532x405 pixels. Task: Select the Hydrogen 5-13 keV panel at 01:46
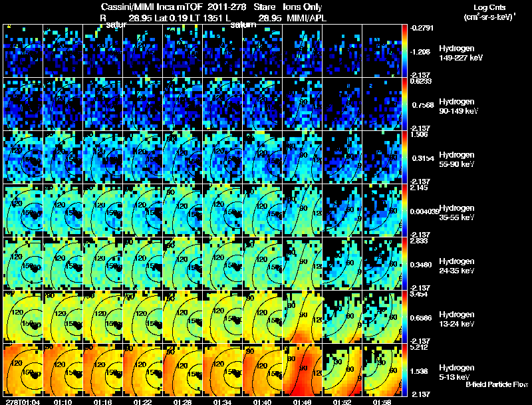click(303, 370)
